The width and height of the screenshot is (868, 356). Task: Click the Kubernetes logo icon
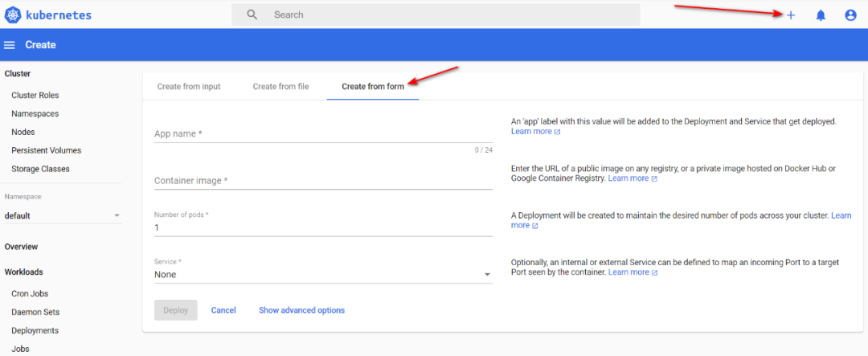tap(13, 14)
